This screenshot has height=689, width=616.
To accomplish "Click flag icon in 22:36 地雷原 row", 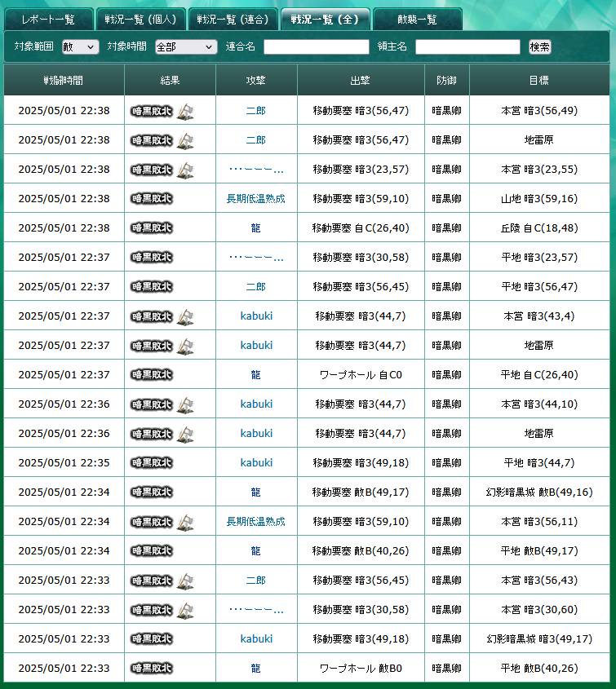I will [185, 434].
